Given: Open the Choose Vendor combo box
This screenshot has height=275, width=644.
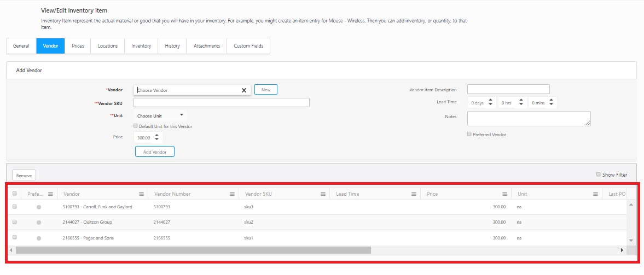Looking at the screenshot, I should tap(186, 90).
